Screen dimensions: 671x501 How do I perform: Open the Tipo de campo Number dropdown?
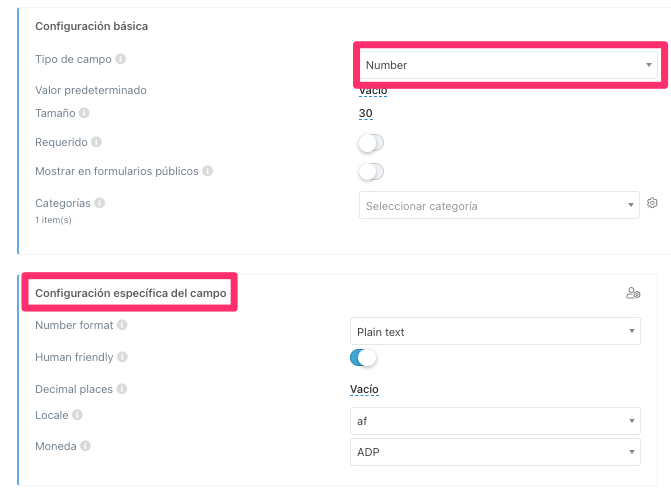[x=508, y=65]
